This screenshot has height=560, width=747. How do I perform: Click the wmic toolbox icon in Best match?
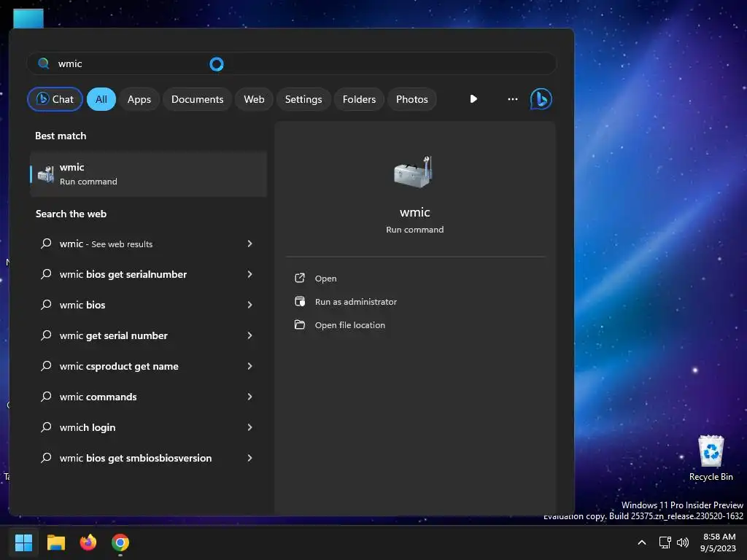(46, 174)
